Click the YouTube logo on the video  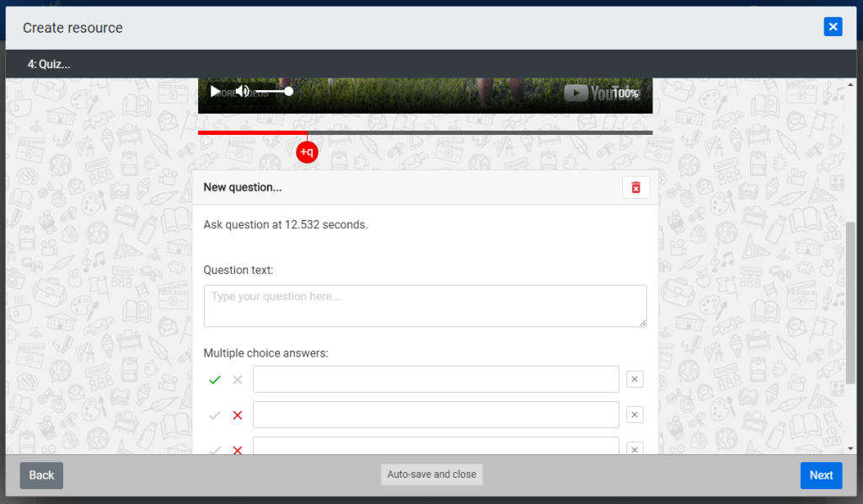coord(588,93)
